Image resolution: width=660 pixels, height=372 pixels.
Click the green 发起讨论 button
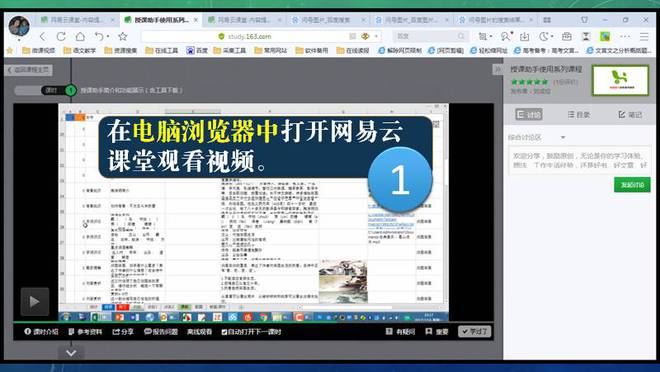coord(632,185)
